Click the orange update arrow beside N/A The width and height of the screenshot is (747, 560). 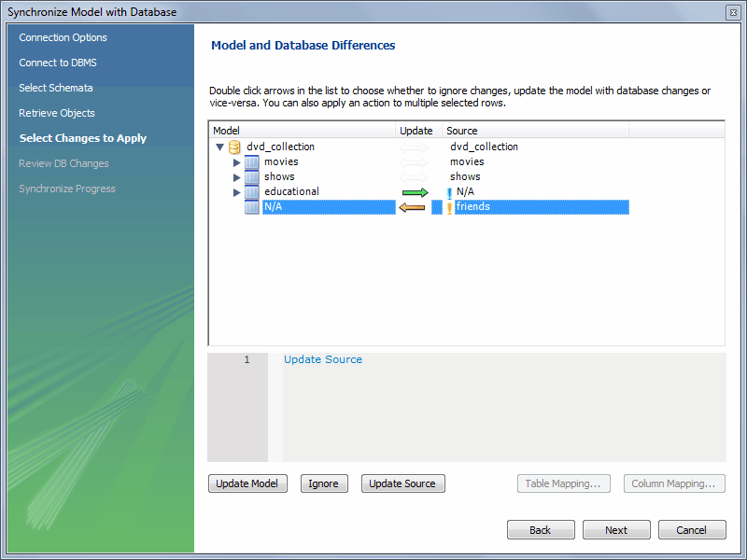click(415, 206)
